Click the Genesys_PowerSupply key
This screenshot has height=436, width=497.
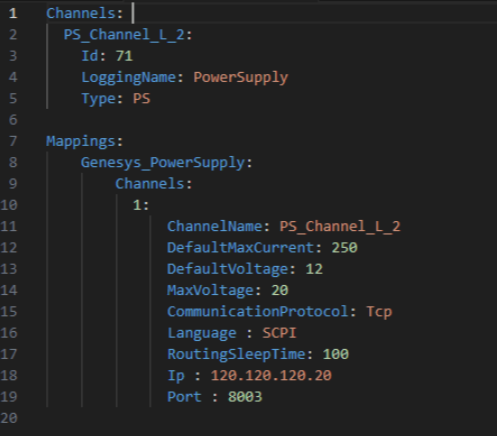pos(163,163)
